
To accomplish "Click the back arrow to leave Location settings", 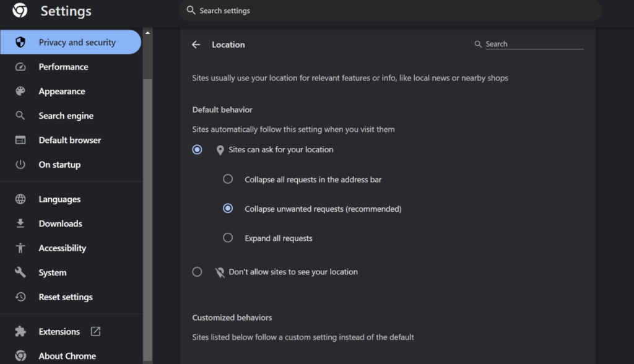I will coord(196,45).
